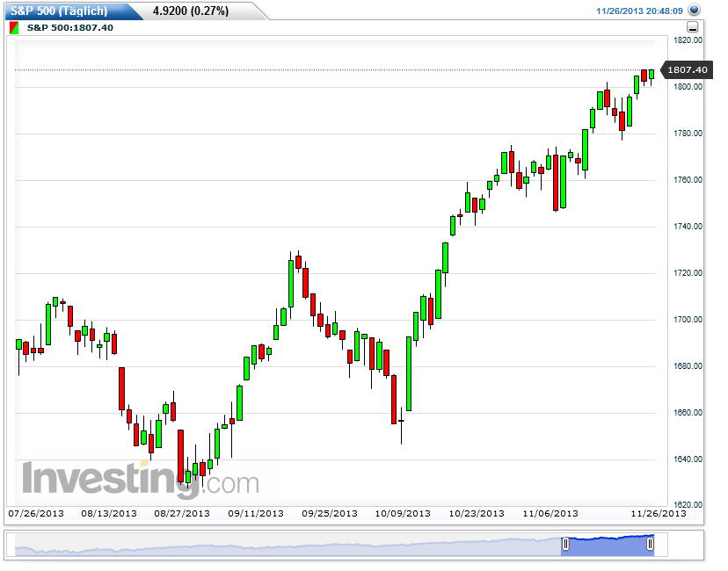Viewport: 728px width, 571px height.
Task: Click the 4.9200 (0.27%) change value
Action: (x=191, y=11)
